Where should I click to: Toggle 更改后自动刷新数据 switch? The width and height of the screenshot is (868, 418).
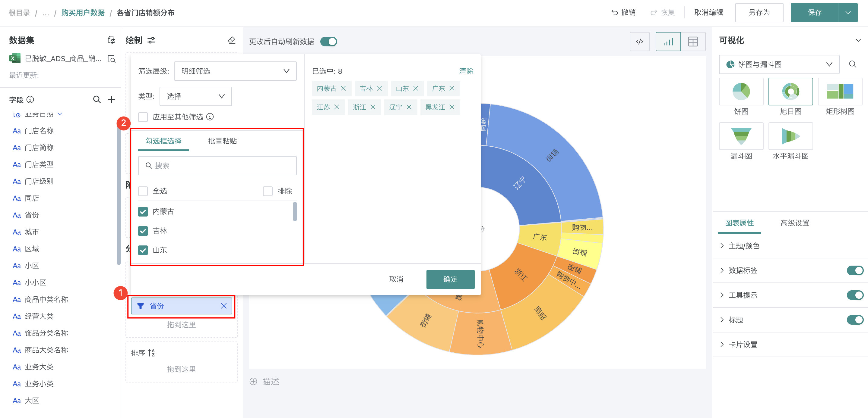click(x=328, y=42)
